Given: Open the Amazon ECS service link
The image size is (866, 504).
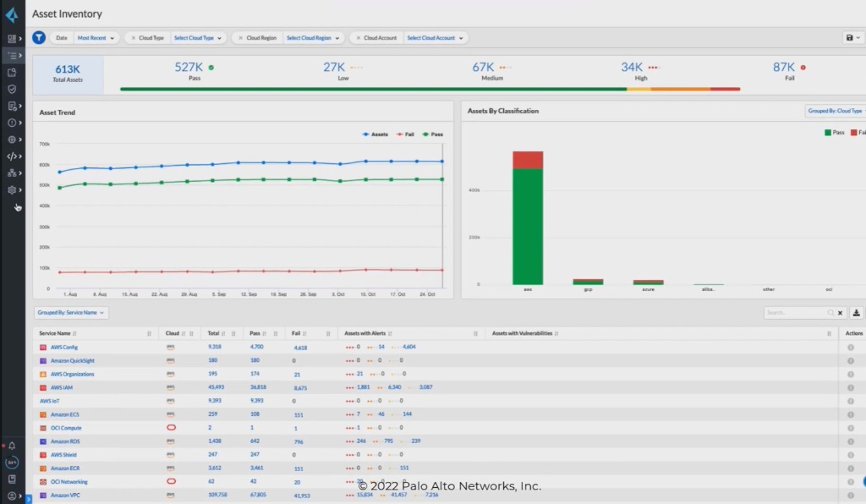Looking at the screenshot, I should coord(64,414).
